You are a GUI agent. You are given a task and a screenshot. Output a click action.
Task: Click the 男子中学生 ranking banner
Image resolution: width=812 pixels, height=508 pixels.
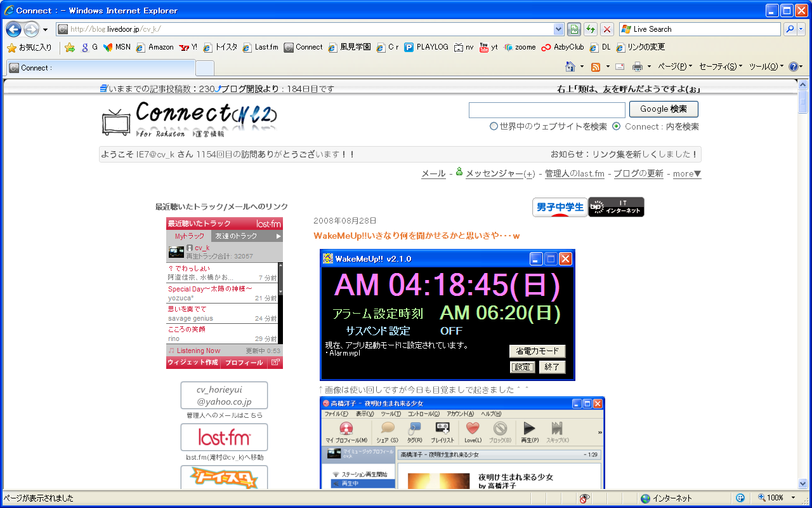pyautogui.click(x=560, y=207)
